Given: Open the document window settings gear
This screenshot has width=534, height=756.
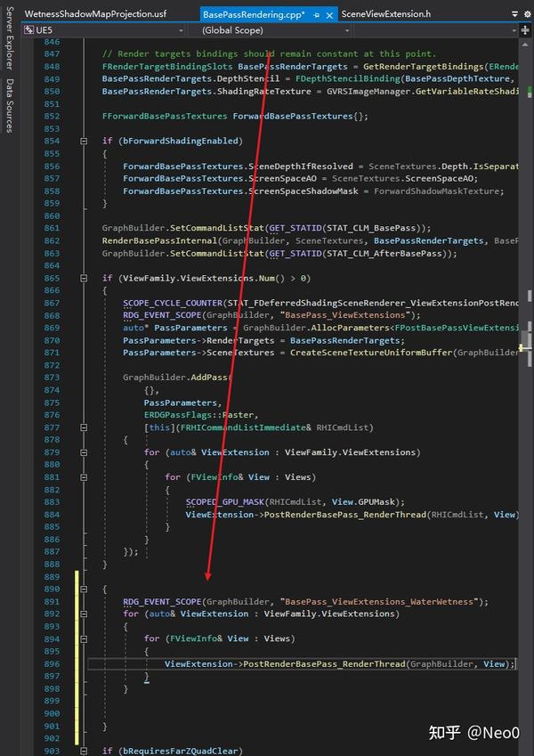Looking at the screenshot, I should pyautogui.click(x=527, y=14).
